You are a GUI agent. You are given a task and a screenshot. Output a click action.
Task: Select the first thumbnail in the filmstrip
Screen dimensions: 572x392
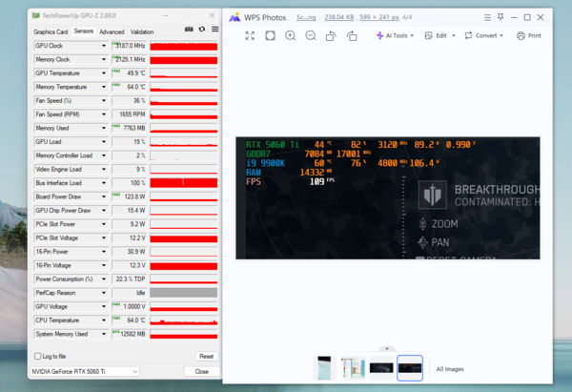324,368
